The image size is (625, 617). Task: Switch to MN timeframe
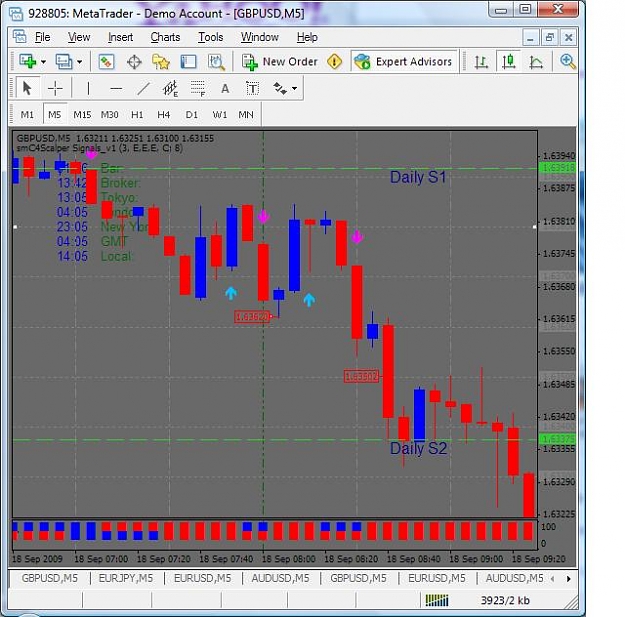(246, 115)
